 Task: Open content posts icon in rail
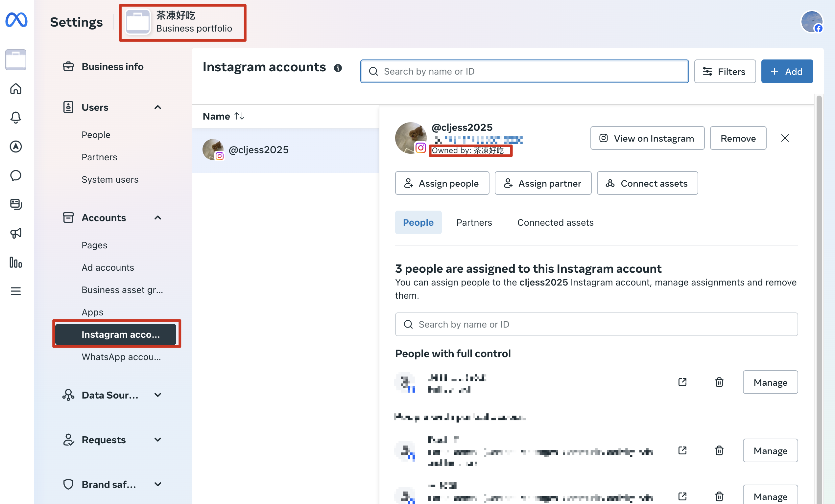pyautogui.click(x=15, y=204)
